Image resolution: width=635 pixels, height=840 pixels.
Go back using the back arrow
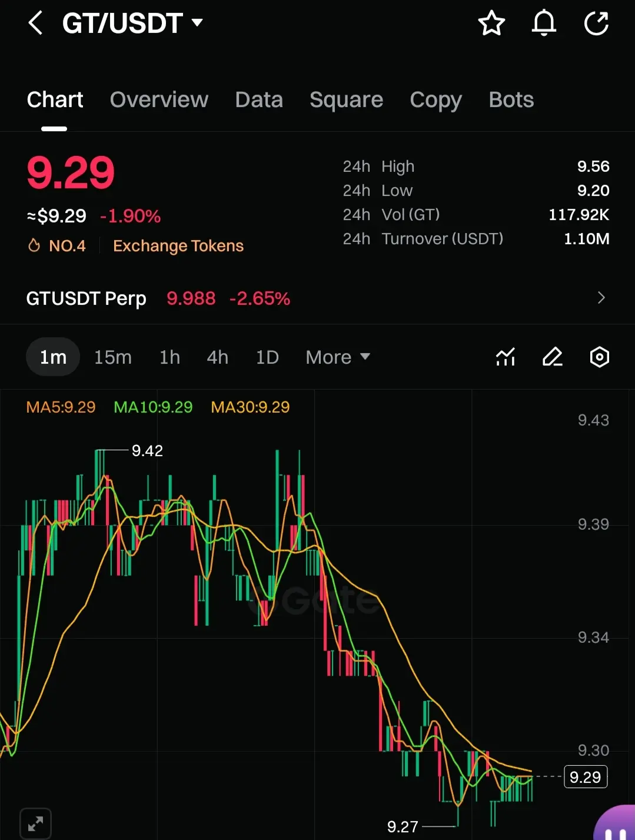[35, 24]
